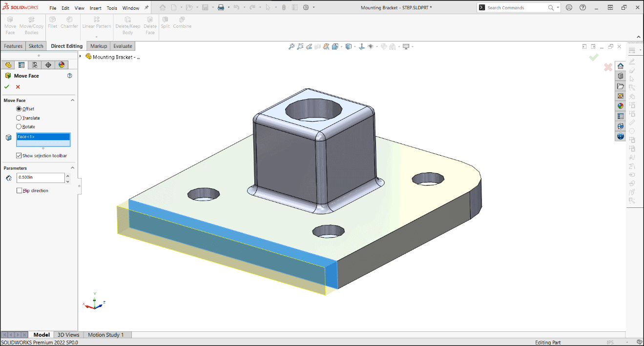The image size is (644, 346).
Task: Cancel Move Face with red X in panel
Action: point(18,87)
